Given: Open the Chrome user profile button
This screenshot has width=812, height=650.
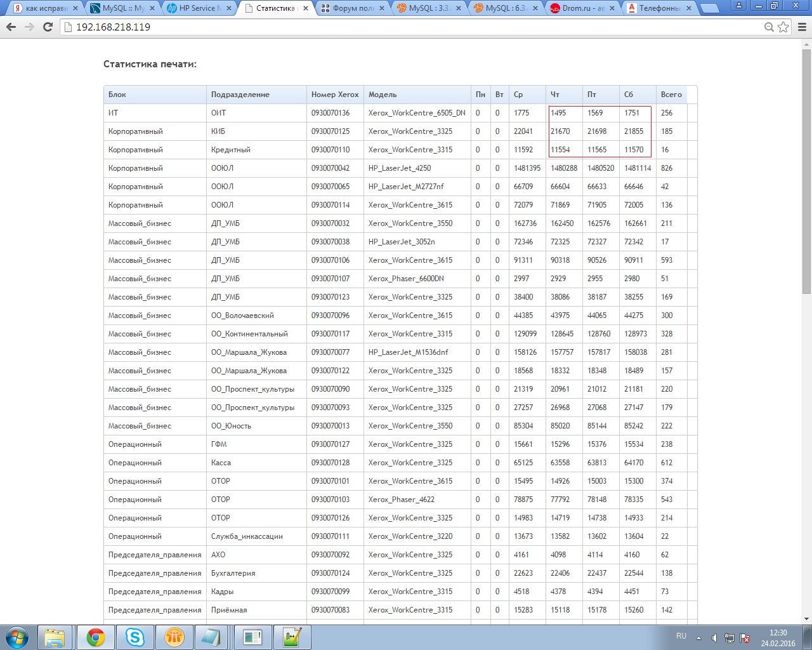Looking at the screenshot, I should point(739,6).
